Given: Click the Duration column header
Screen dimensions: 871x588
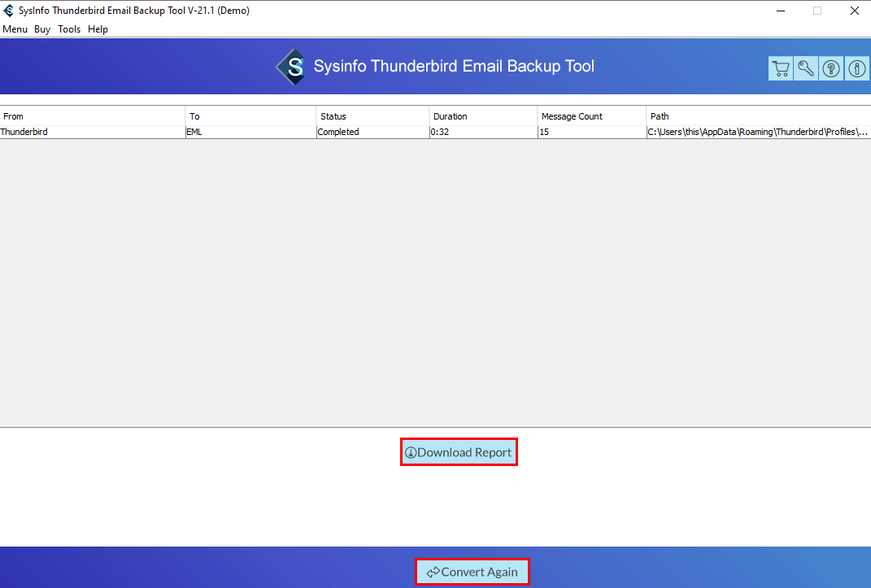Looking at the screenshot, I should coord(483,116).
